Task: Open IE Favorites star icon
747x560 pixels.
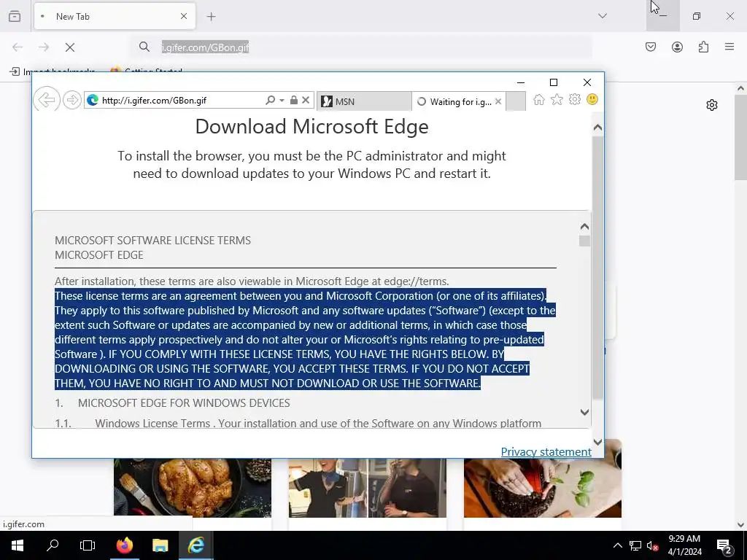Action: click(557, 99)
